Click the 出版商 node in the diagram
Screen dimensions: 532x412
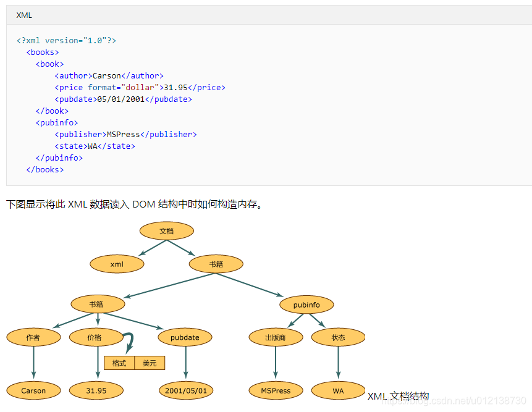click(276, 337)
